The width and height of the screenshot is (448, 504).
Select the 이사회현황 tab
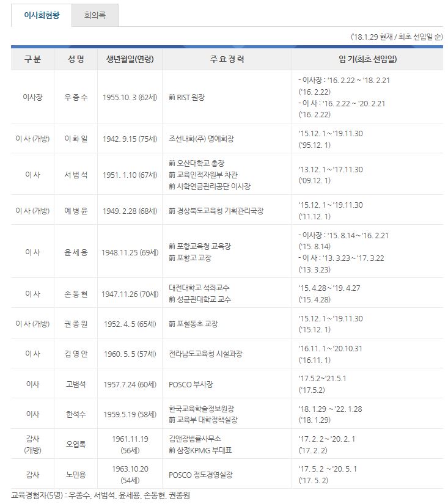coord(42,16)
